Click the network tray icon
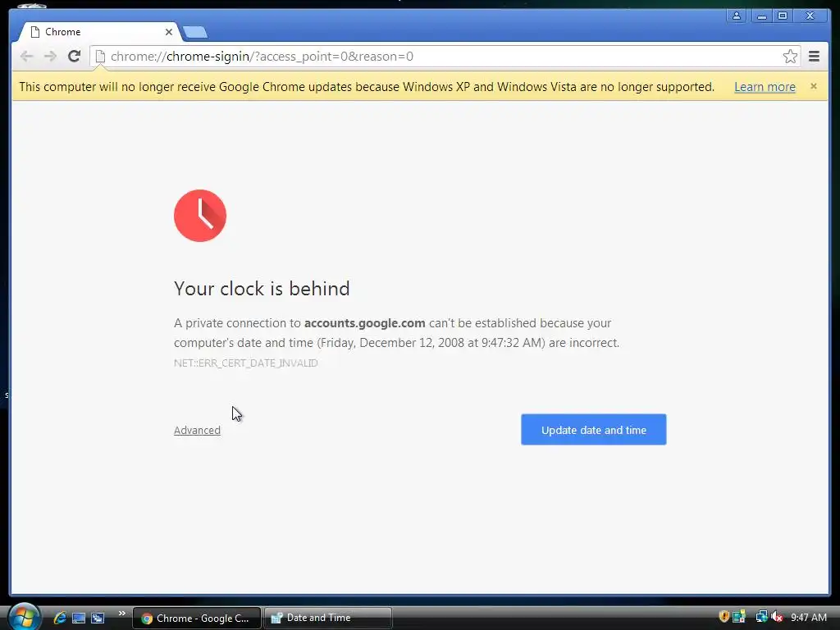The height and width of the screenshot is (630, 840). [x=761, y=617]
